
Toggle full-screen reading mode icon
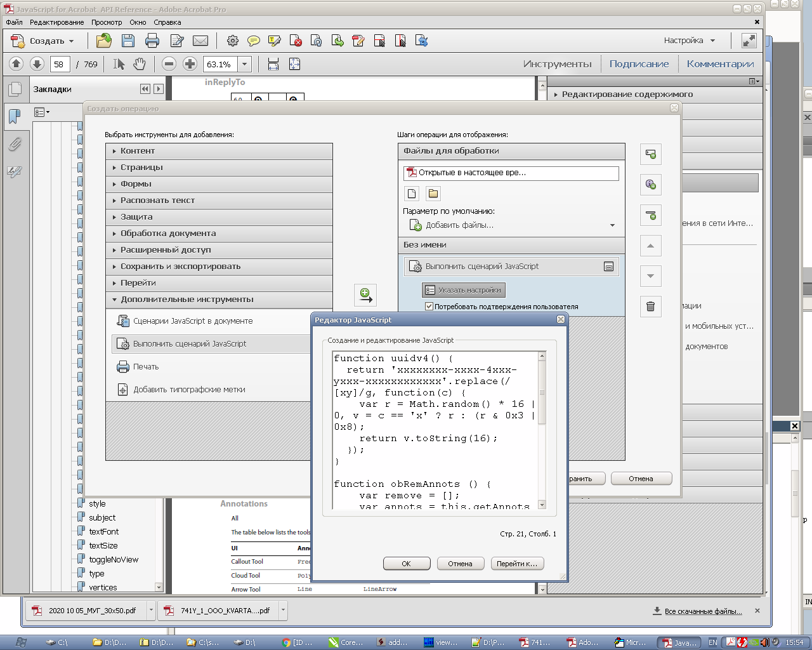click(x=749, y=41)
